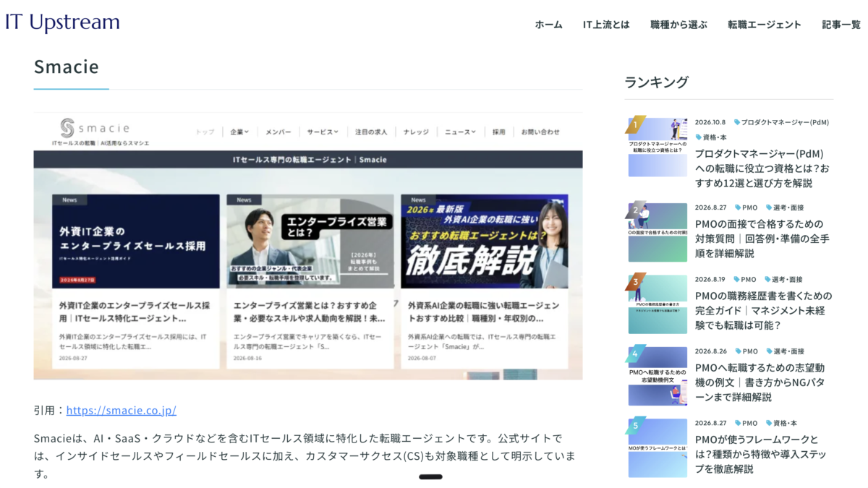Click the date 2026.10.8 on the first ranking item
The width and height of the screenshot is (868, 488).
point(710,122)
